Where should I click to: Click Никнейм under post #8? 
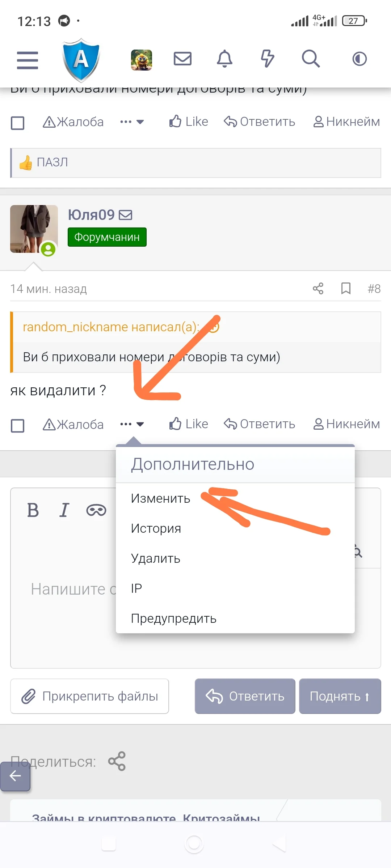pyautogui.click(x=346, y=424)
